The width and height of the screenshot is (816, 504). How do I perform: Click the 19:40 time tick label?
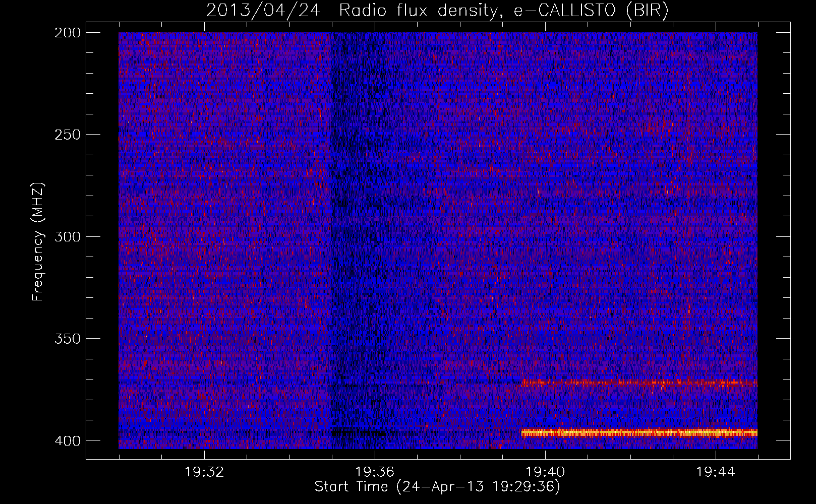click(x=545, y=472)
